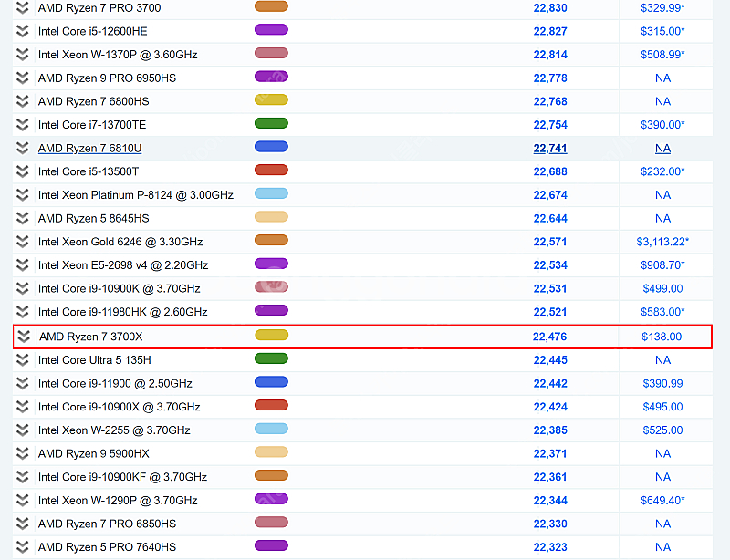The height and width of the screenshot is (560, 730).
Task: Click the price $390.99
Action: [663, 384]
